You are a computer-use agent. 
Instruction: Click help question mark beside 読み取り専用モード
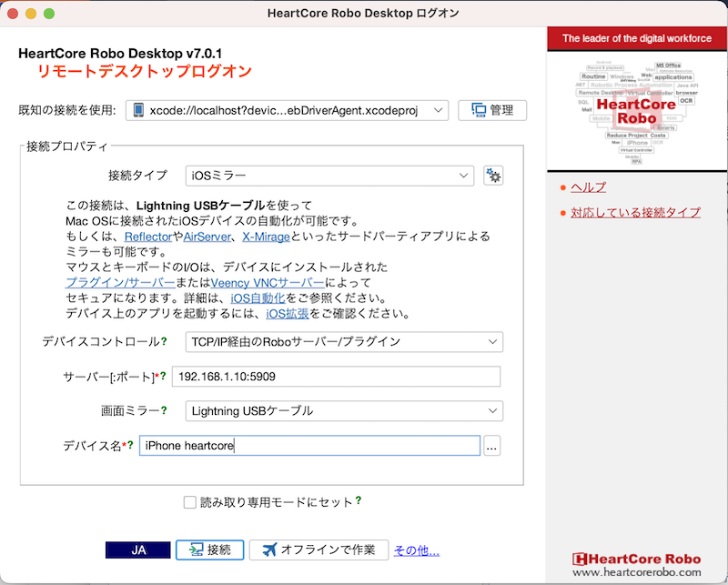pyautogui.click(x=359, y=500)
